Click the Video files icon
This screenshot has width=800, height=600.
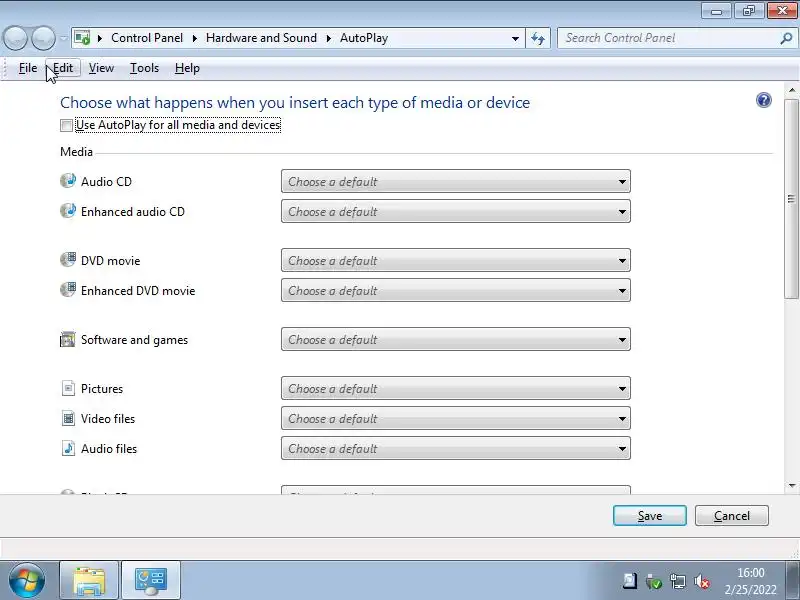(x=68, y=419)
